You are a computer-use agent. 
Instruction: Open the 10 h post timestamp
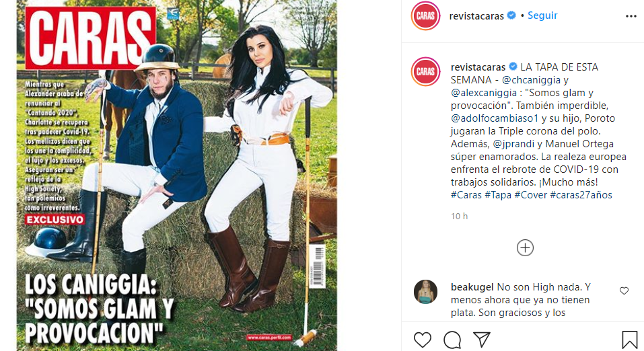coord(459,216)
